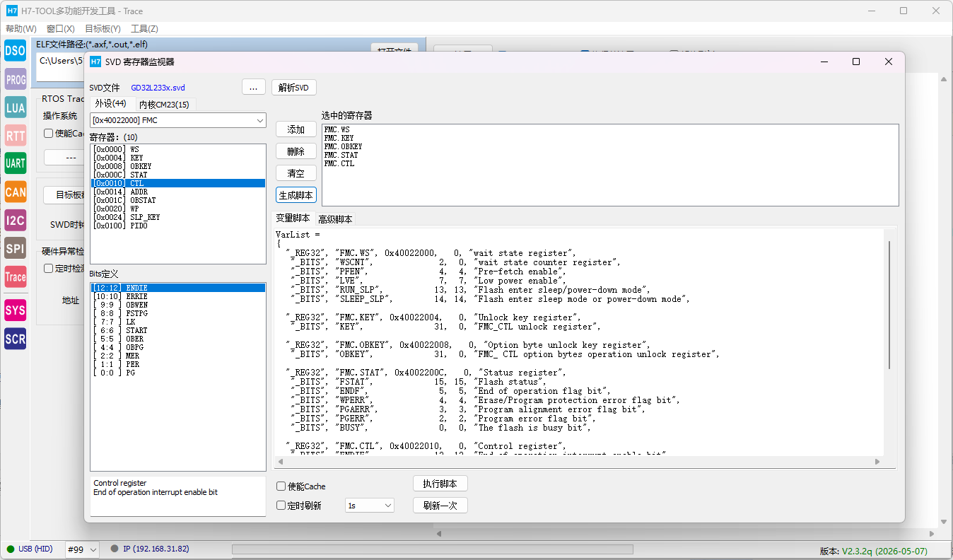Viewport: 953px width, 560px height.
Task: Switch to the 高级脚本 tab
Action: pyautogui.click(x=335, y=219)
